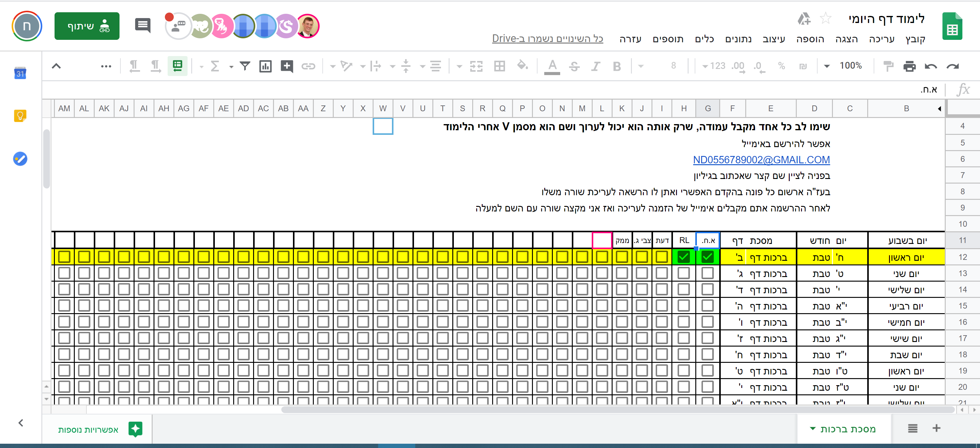The width and height of the screenshot is (980, 448).
Task: Select the paint format tool
Action: pyautogui.click(x=888, y=66)
